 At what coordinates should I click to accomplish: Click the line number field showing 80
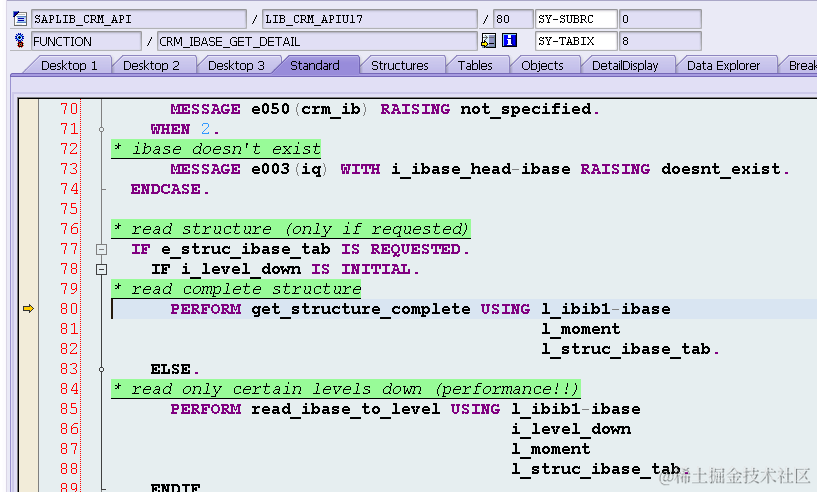click(x=513, y=19)
